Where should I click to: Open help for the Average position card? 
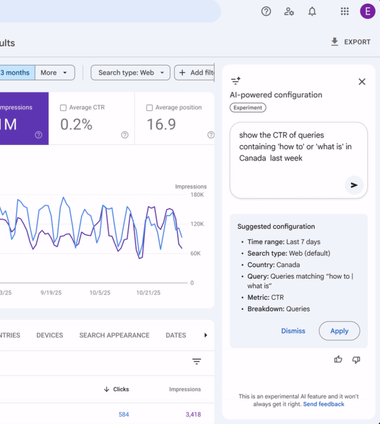pos(211,135)
